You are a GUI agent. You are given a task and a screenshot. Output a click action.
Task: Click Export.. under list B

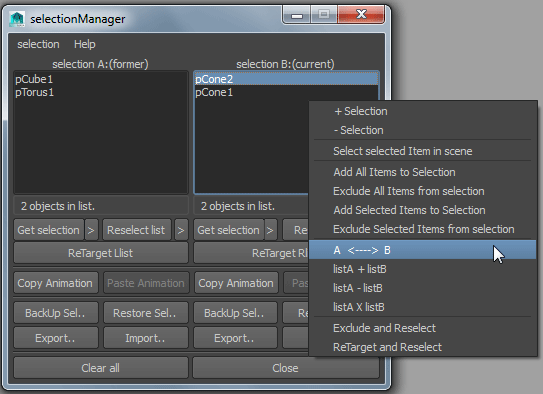tap(235, 338)
